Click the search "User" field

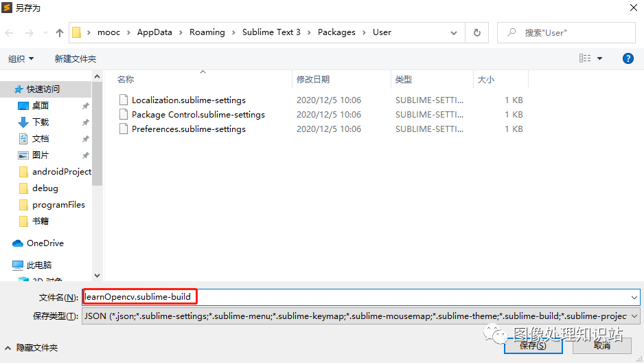(x=566, y=32)
